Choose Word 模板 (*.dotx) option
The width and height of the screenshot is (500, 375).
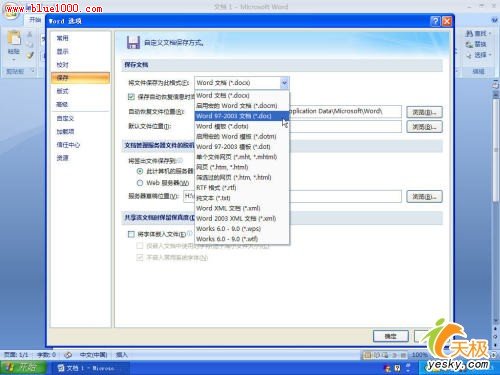[x=242, y=126]
